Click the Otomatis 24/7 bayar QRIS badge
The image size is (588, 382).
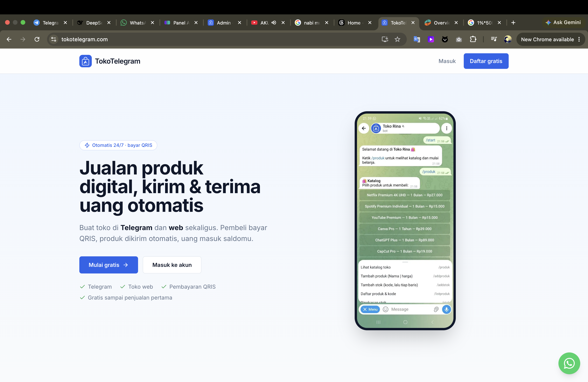point(118,145)
